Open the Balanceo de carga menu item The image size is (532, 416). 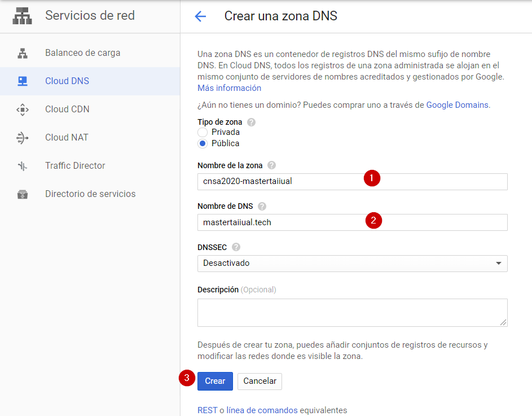pyautogui.click(x=82, y=52)
